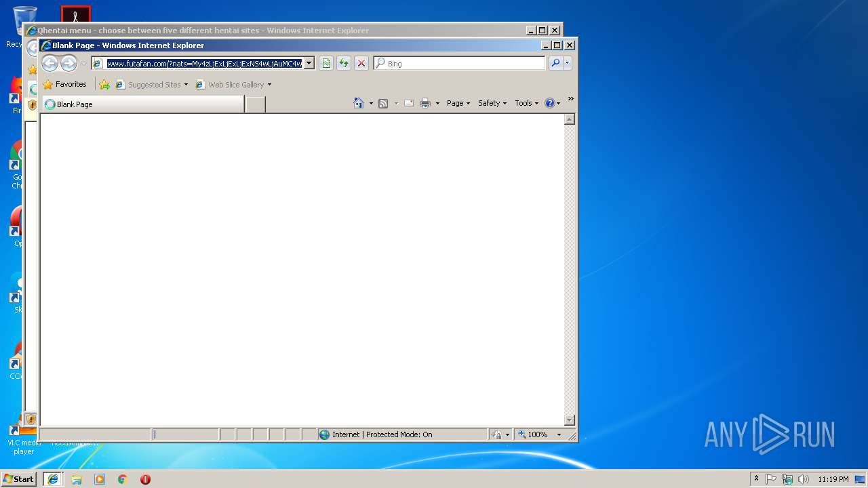Open the Page menu
The image size is (868, 488).
(x=458, y=103)
